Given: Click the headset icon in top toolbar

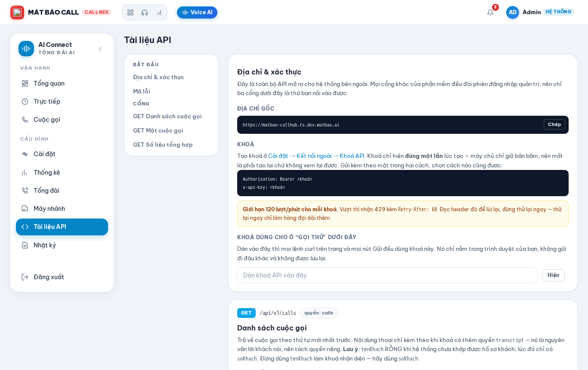Looking at the screenshot, I should pyautogui.click(x=145, y=12).
